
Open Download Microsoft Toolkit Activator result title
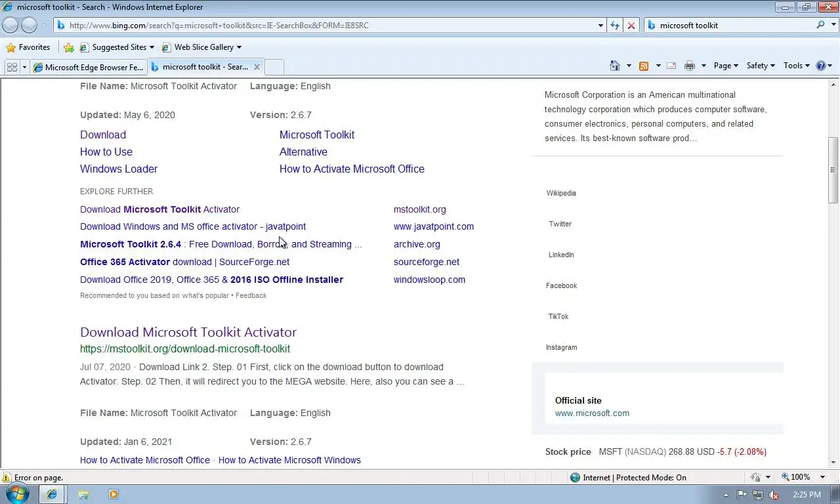pos(188,332)
